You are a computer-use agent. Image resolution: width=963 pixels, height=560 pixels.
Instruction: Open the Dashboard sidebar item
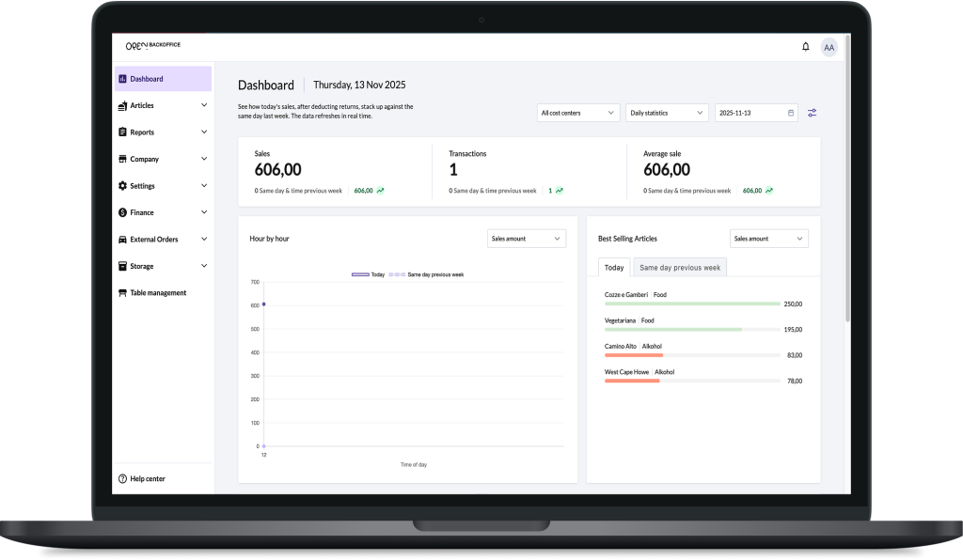click(x=162, y=79)
